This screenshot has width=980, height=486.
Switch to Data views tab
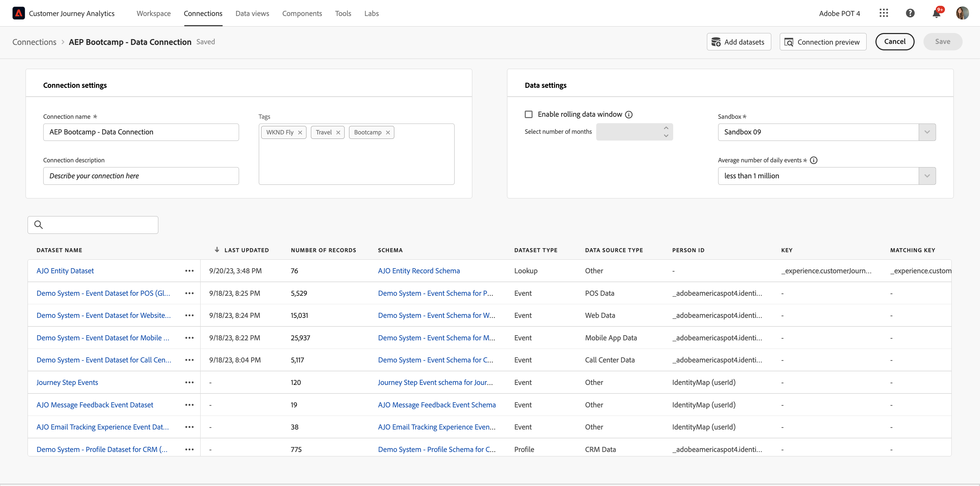click(252, 13)
